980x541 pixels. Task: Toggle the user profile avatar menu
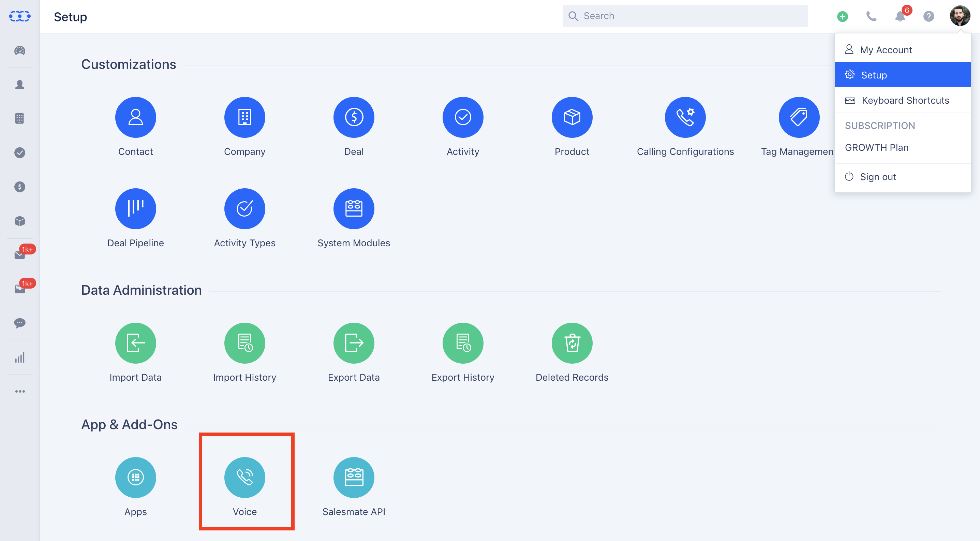[x=960, y=16]
